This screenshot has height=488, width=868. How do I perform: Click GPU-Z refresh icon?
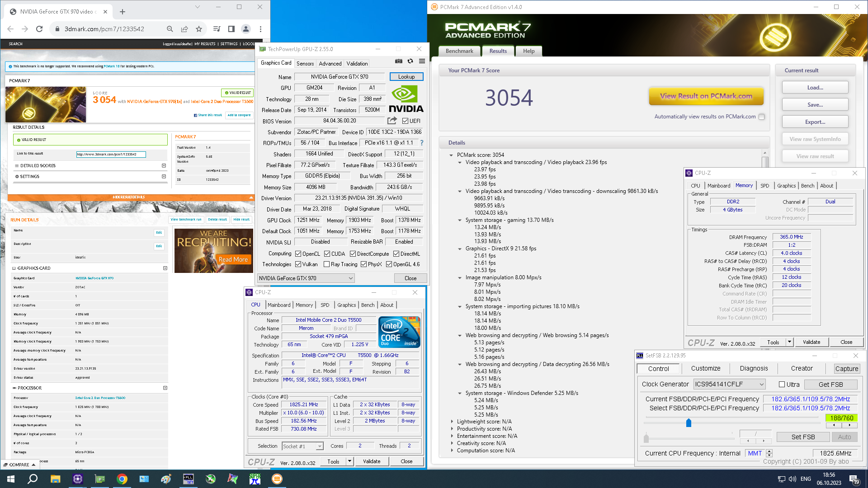tap(410, 61)
